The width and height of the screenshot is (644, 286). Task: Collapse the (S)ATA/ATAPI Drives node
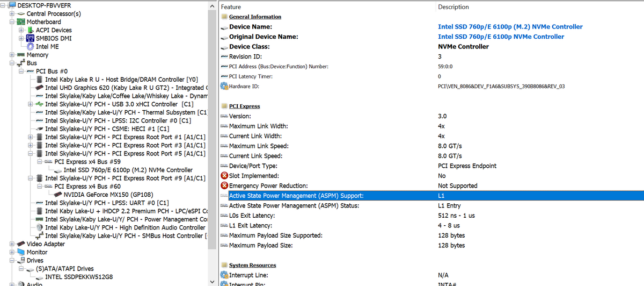pos(22,269)
